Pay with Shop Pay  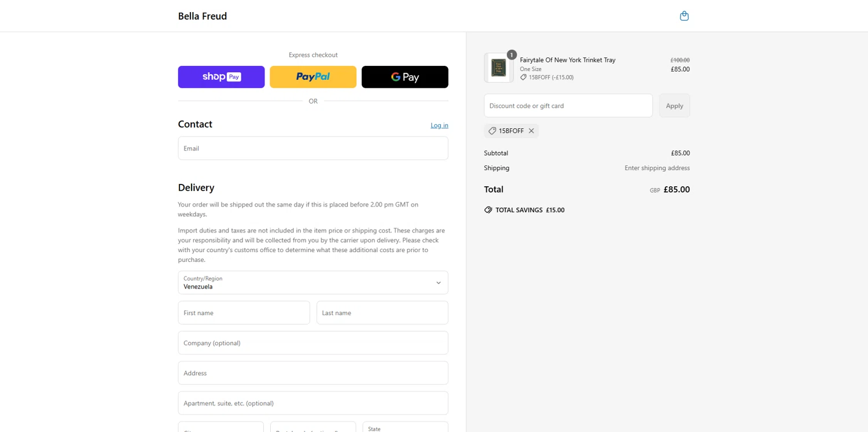click(x=221, y=77)
